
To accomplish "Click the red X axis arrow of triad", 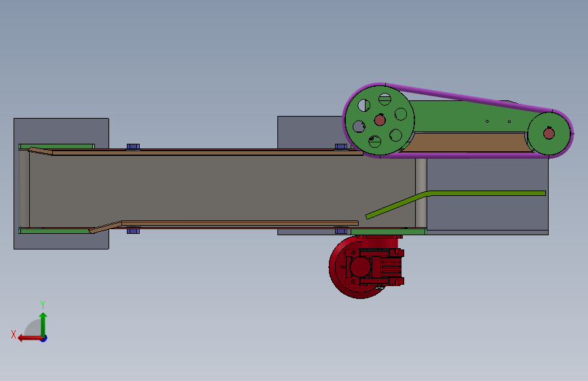I will [x=30, y=338].
